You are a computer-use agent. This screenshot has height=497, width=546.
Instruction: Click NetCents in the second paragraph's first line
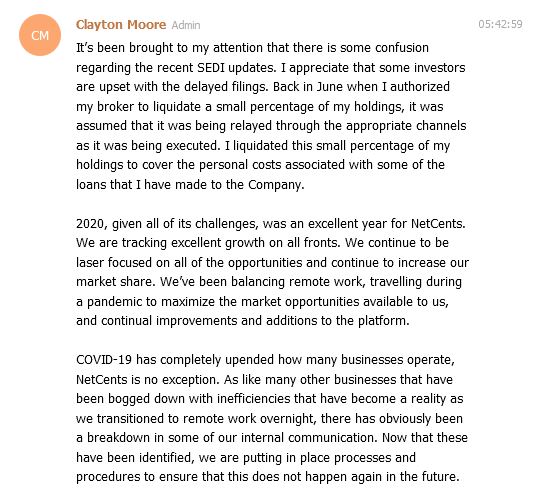click(x=438, y=224)
